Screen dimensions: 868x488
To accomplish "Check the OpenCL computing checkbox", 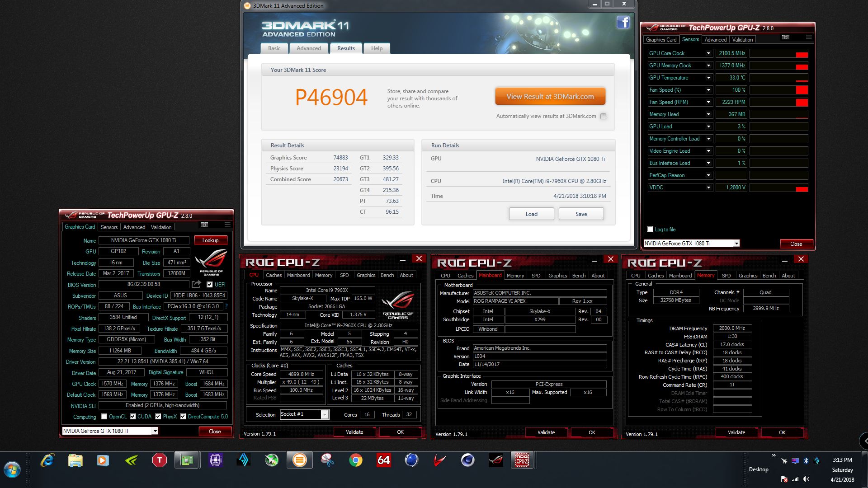I will pos(104,417).
